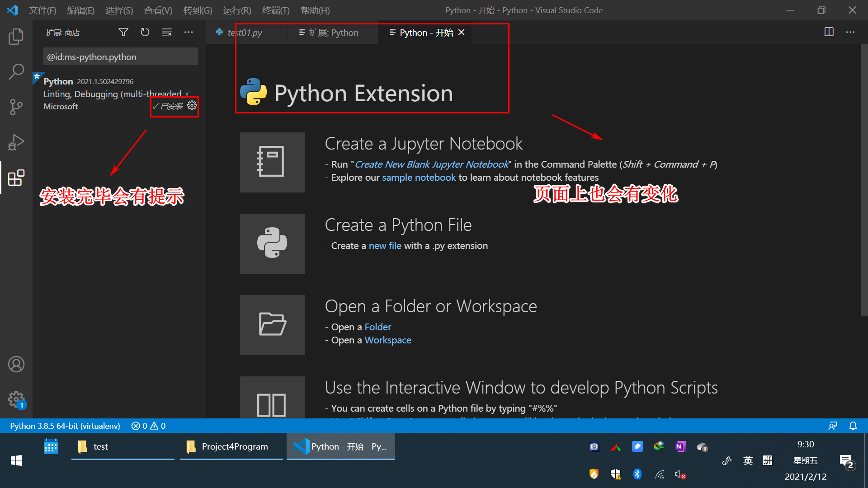
Task: Open the Python extension manage gear
Action: pos(192,105)
